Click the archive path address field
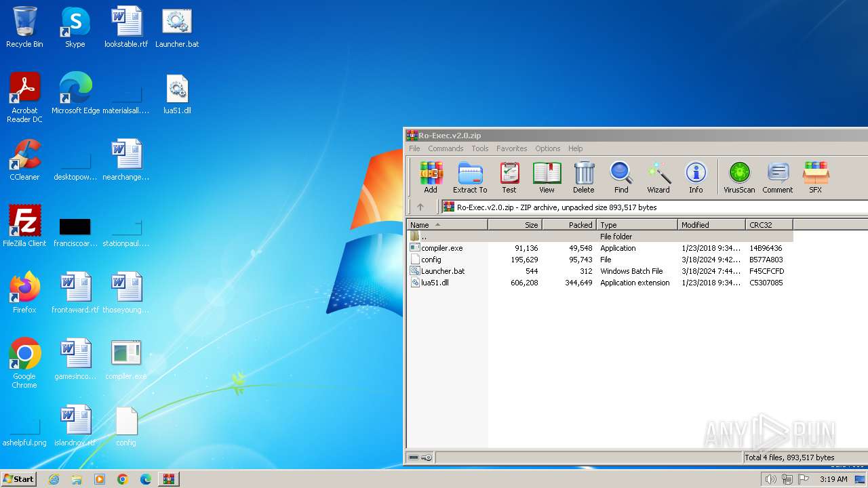 pos(654,207)
